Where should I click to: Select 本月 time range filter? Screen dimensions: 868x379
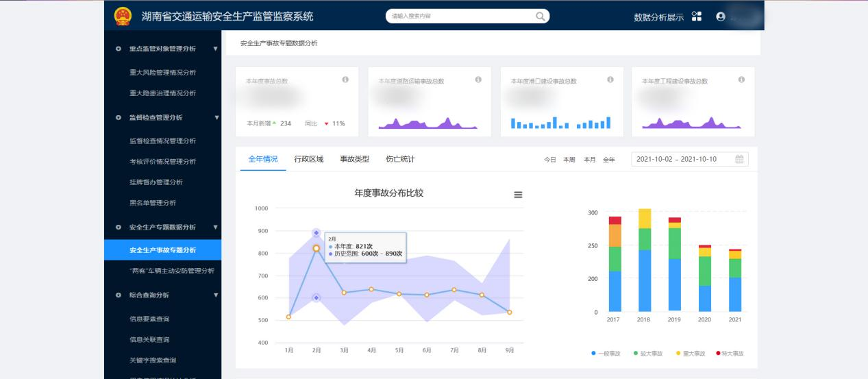(589, 160)
